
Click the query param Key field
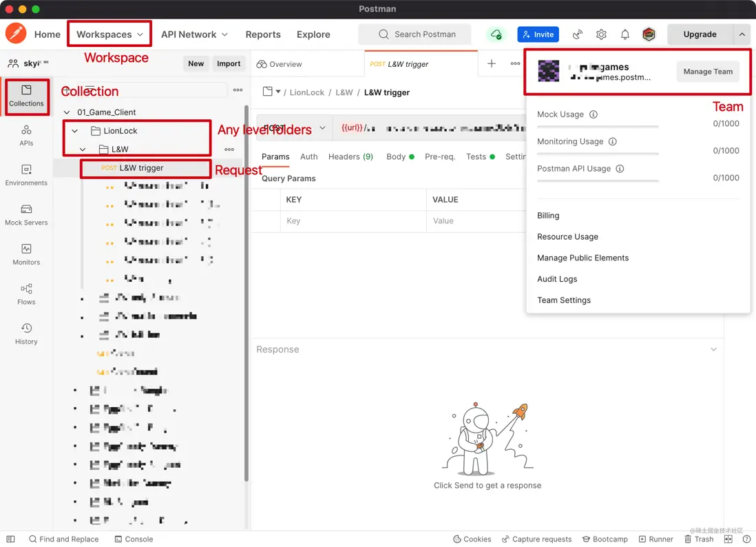353,221
